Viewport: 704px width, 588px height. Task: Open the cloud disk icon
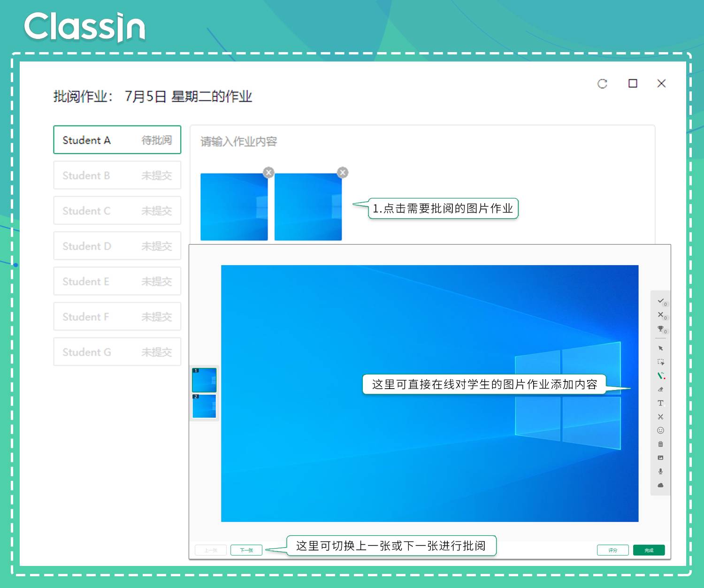pyautogui.click(x=660, y=485)
